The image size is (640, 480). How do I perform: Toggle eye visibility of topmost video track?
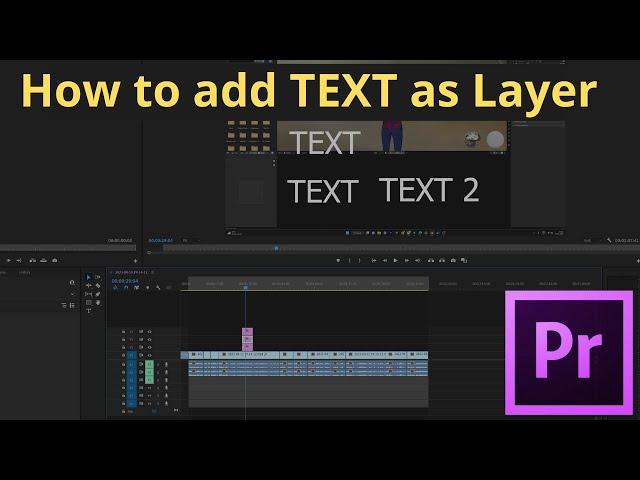149,332
